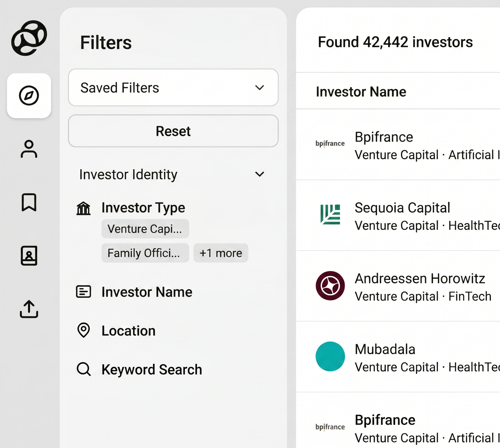Click the upload export icon in sidebar
Image resolution: width=500 pixels, height=448 pixels.
tap(29, 309)
